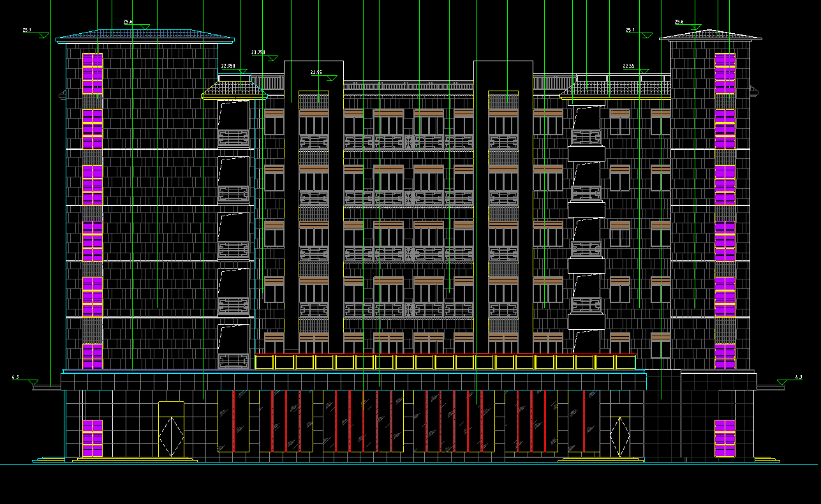Select left tower's ground-floor magenta window
Viewport: 821px width, 504px height.
(x=92, y=438)
